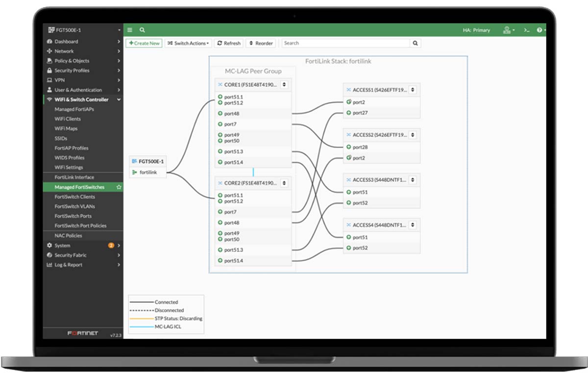
Task: Click the Create New button
Action: (144, 43)
